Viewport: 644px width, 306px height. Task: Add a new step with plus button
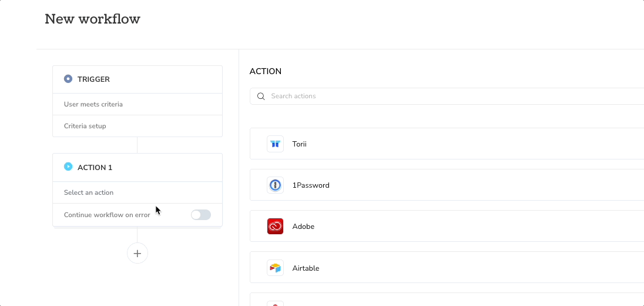pyautogui.click(x=137, y=254)
